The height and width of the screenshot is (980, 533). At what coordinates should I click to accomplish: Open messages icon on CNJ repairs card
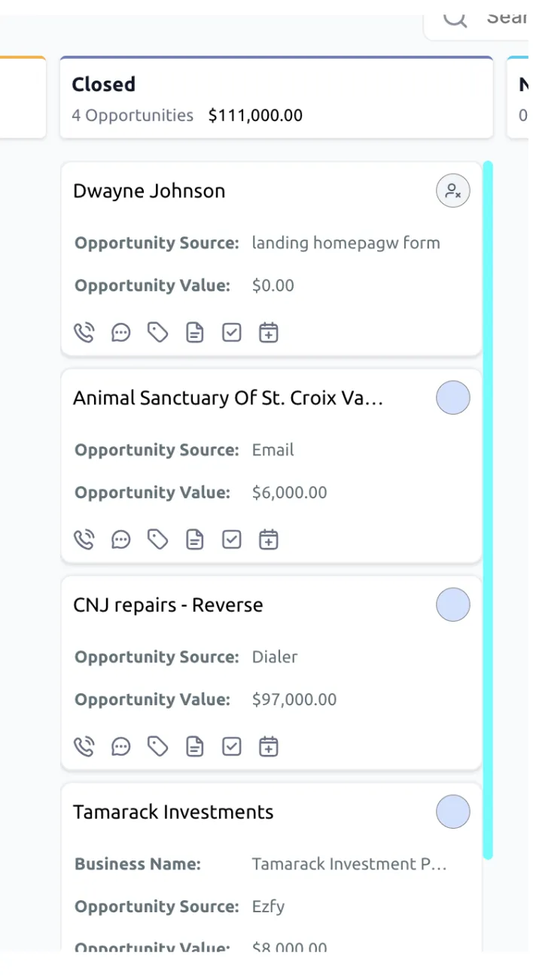(x=120, y=747)
